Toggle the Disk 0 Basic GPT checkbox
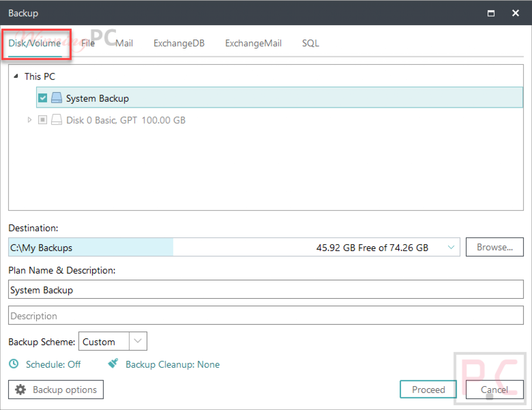 pyautogui.click(x=43, y=120)
